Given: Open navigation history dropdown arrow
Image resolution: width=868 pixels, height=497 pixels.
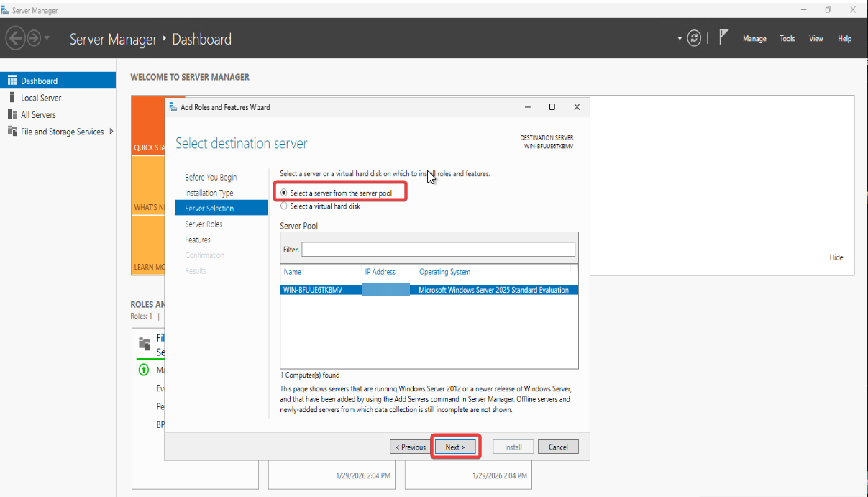Looking at the screenshot, I should 47,38.
